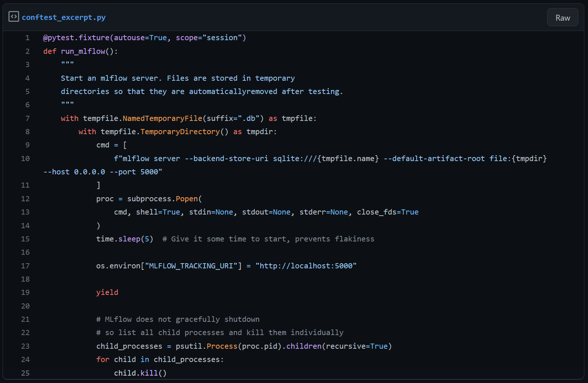Select line number 19
This screenshot has width=588, height=383.
(25, 292)
